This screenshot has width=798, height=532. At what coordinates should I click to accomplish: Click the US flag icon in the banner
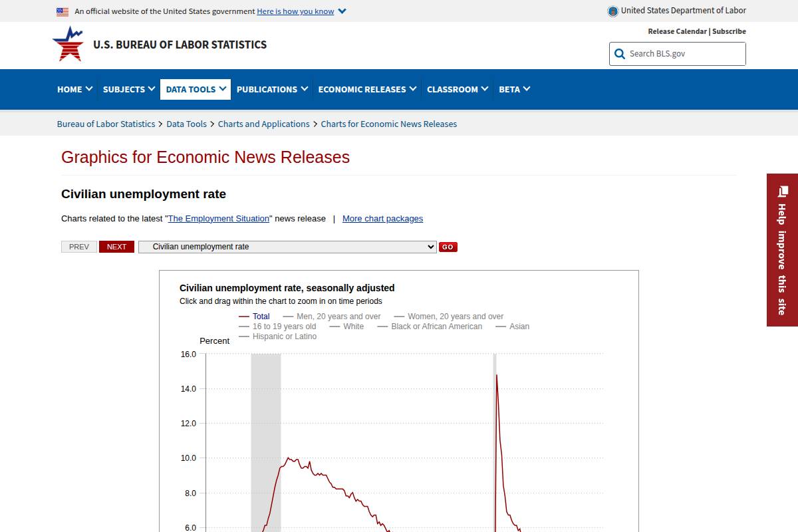tap(63, 11)
